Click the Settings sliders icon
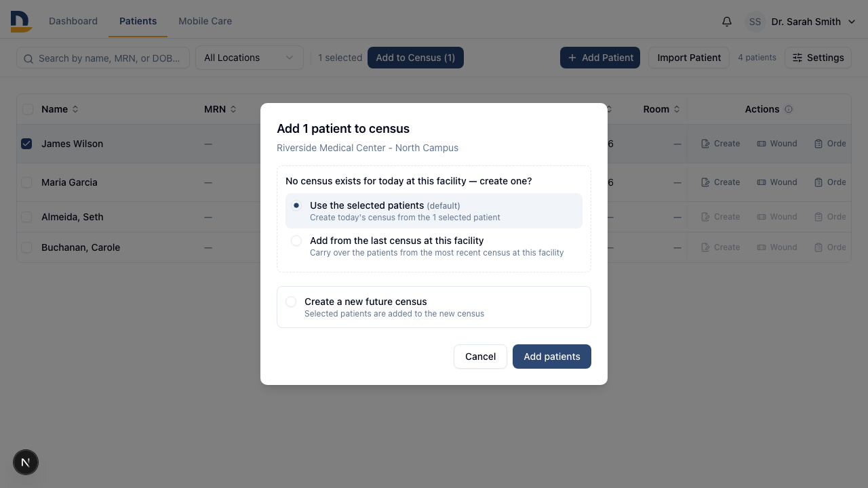This screenshot has height=488, width=868. pos(797,58)
